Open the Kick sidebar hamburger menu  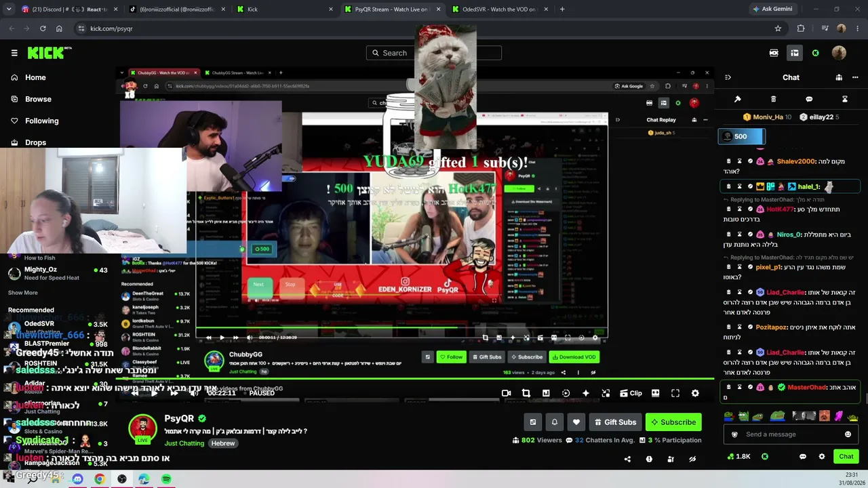(14, 53)
